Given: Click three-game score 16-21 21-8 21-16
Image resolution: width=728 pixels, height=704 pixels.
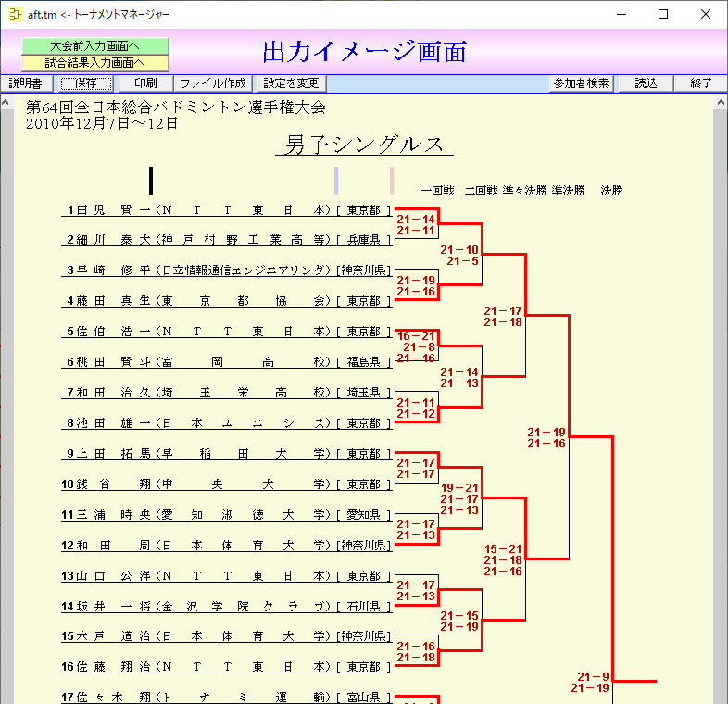Looking at the screenshot, I should pyautogui.click(x=416, y=346).
